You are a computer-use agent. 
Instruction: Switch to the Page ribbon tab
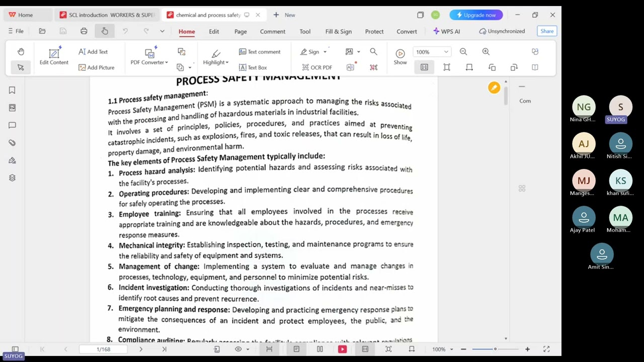[x=240, y=31]
